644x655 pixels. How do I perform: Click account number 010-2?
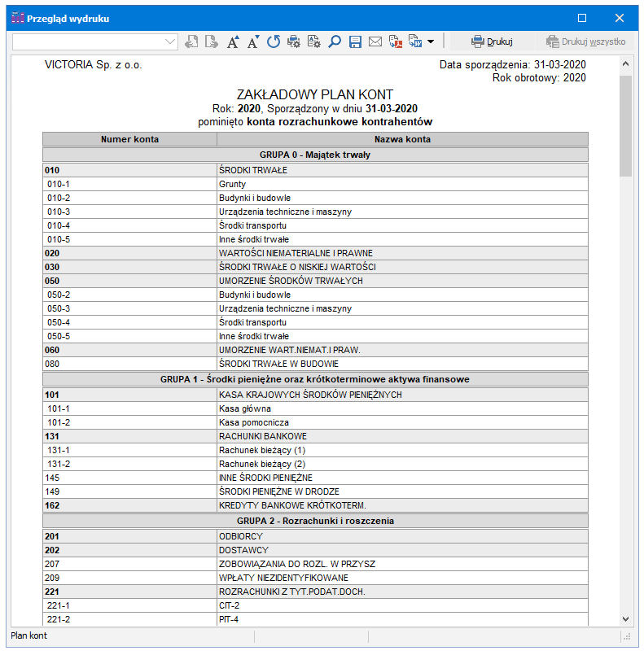coord(59,198)
